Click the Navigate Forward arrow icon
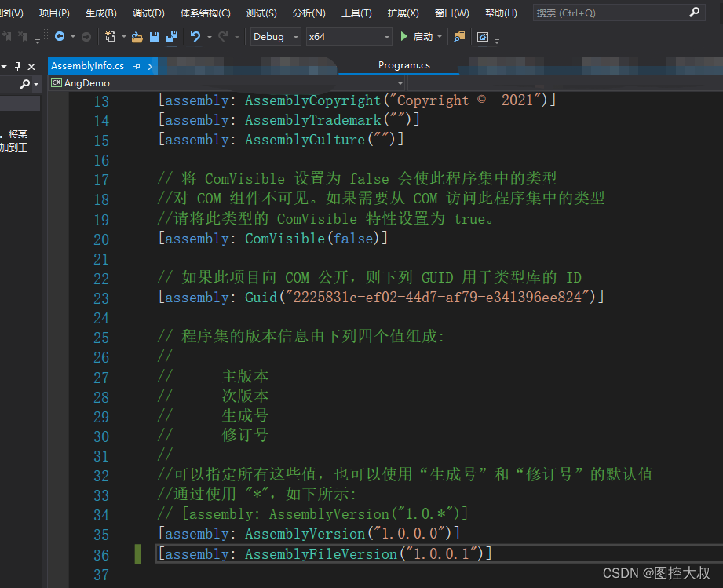 pyautogui.click(x=86, y=37)
